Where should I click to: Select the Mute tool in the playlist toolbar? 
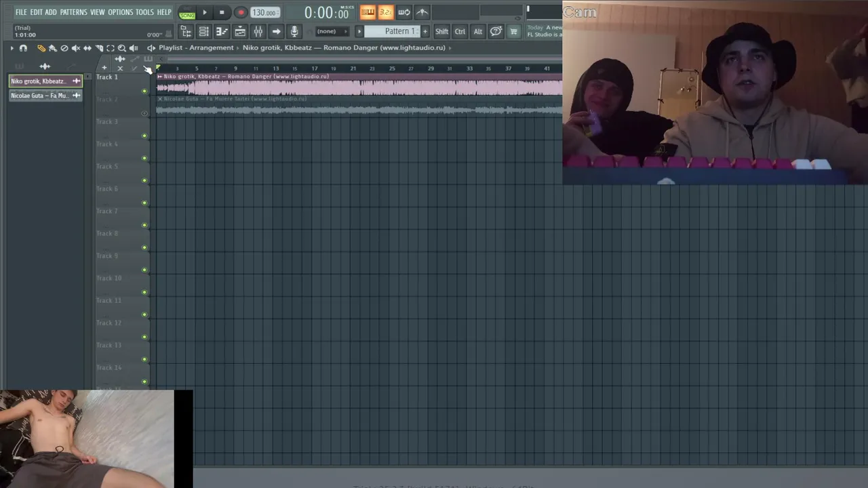pos(76,48)
